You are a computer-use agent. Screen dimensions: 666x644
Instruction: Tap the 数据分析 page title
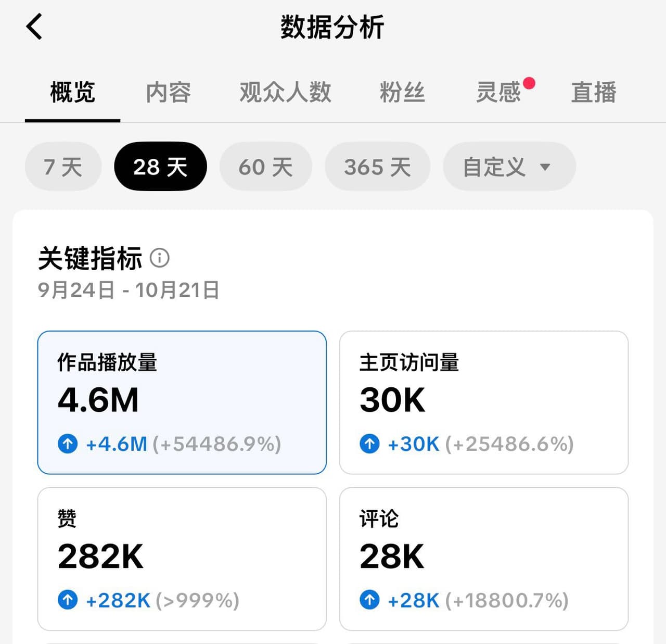tap(332, 27)
